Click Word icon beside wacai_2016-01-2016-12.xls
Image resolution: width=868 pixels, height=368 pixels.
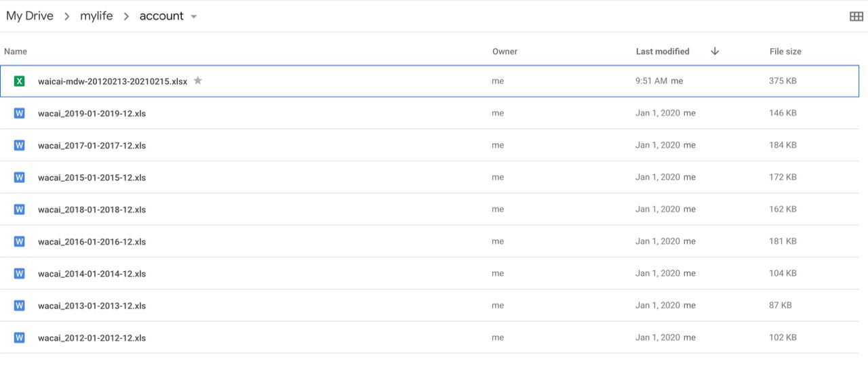click(x=20, y=241)
